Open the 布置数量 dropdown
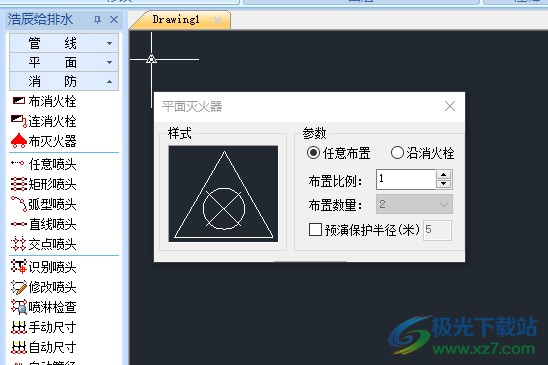The image size is (548, 365). click(x=414, y=204)
